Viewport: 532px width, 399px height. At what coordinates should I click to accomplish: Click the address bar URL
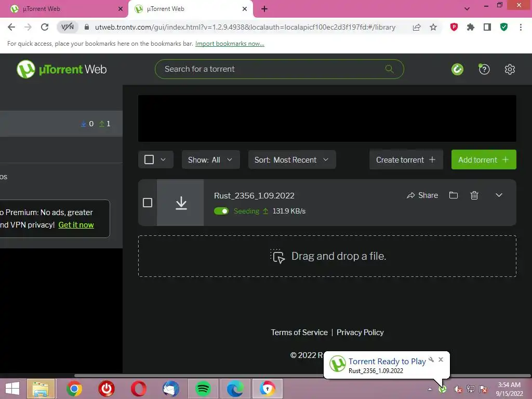point(245,27)
